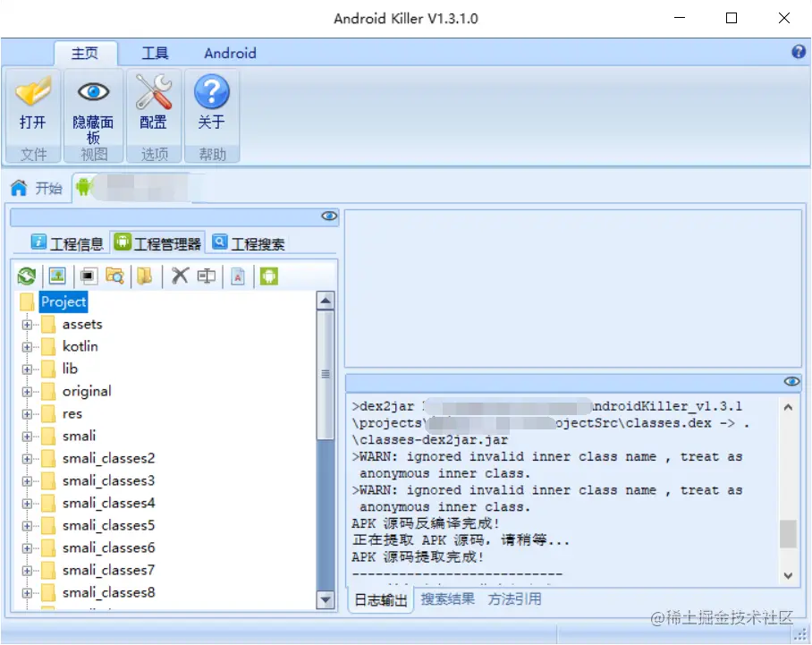
Task: Click the Project root folder icon
Action: tap(27, 302)
